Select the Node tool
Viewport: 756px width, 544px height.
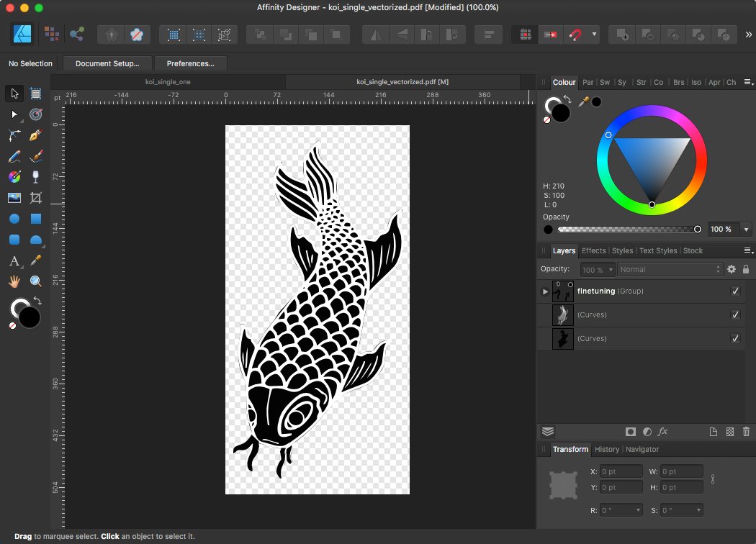point(13,114)
